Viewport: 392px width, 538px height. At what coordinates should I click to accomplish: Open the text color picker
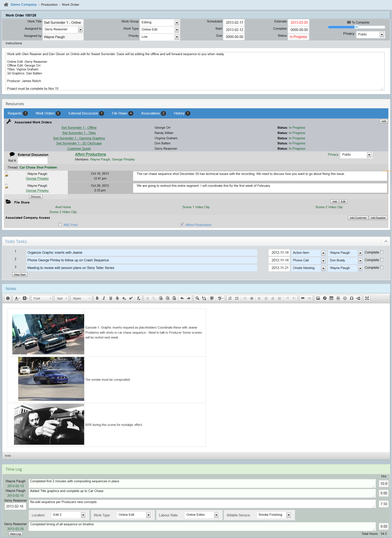pos(17,298)
